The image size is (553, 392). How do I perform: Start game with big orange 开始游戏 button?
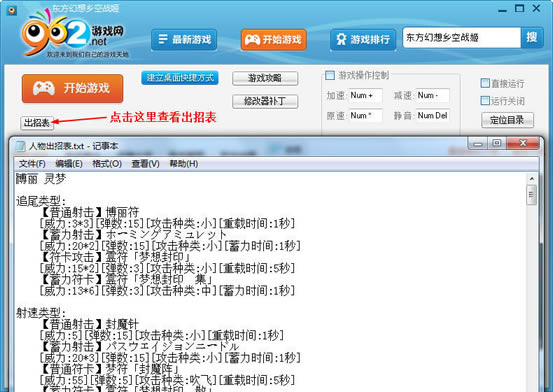click(72, 88)
